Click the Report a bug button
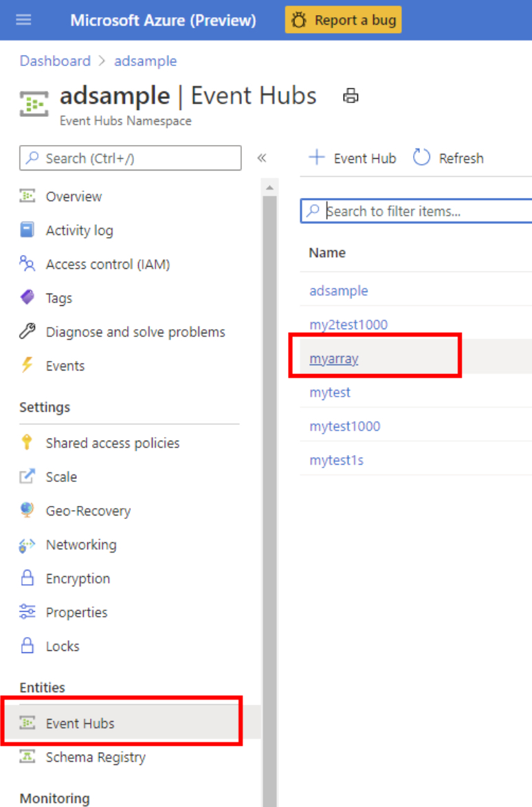Screen dimensions: 532x807 tap(343, 20)
